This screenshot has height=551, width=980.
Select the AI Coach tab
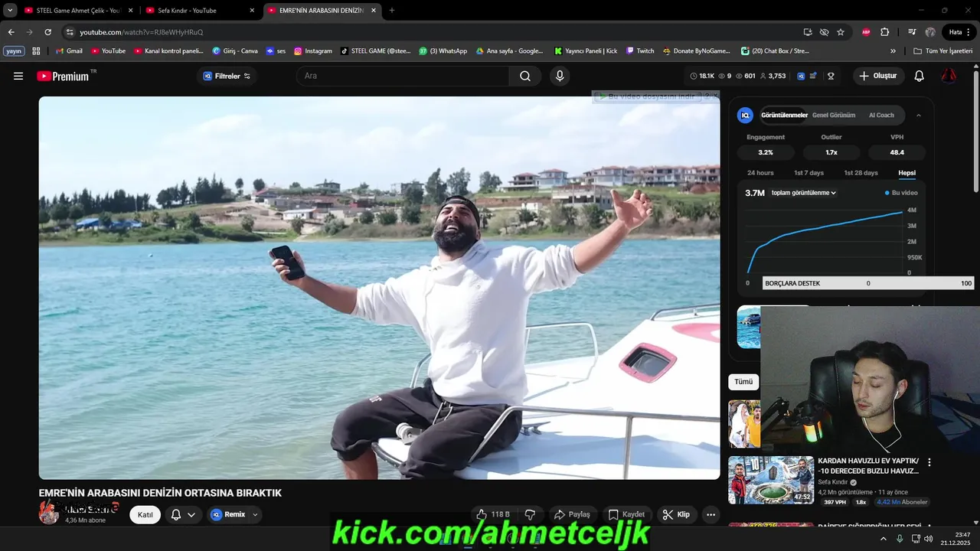pyautogui.click(x=881, y=116)
